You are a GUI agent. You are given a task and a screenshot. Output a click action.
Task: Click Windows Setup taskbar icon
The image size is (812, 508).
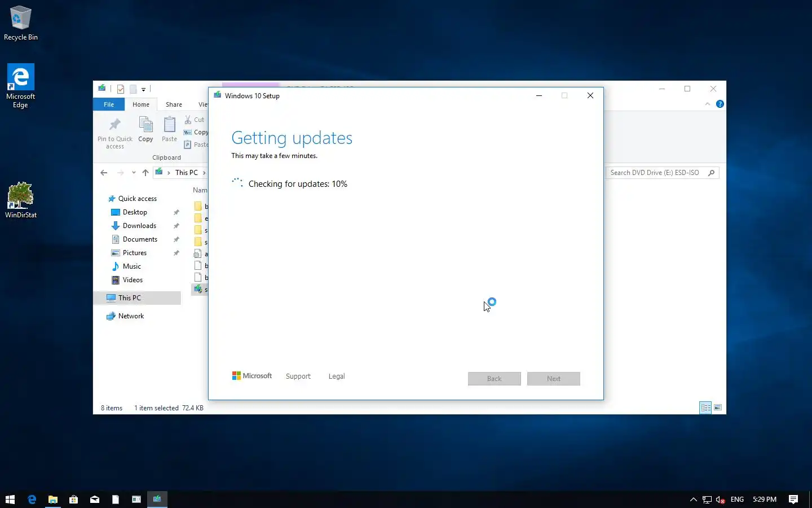[157, 499]
